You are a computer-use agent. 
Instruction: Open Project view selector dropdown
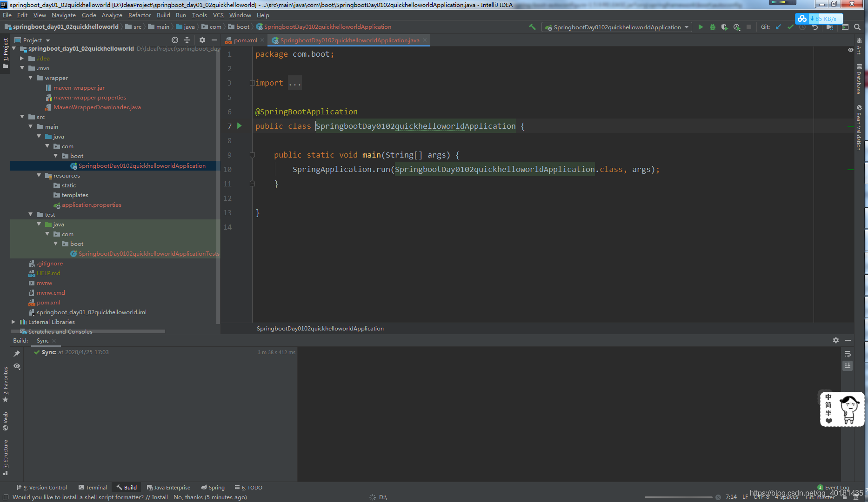click(x=32, y=40)
